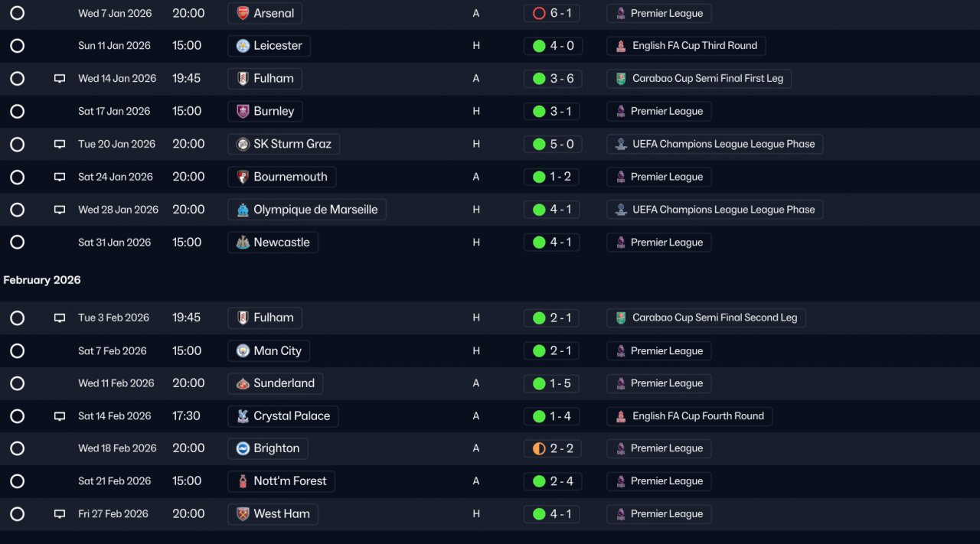Open the Leicester team link
This screenshot has height=544, width=980.
click(269, 46)
